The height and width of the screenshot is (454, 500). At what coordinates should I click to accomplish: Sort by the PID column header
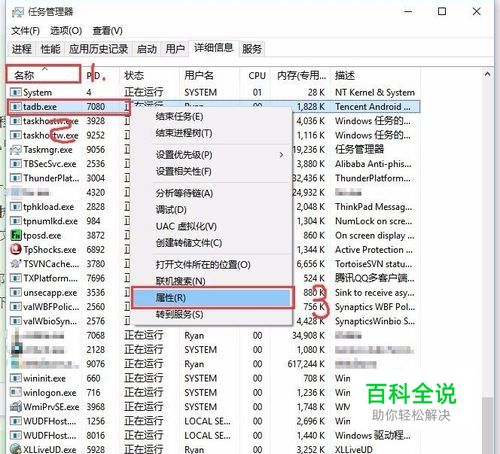[100, 75]
